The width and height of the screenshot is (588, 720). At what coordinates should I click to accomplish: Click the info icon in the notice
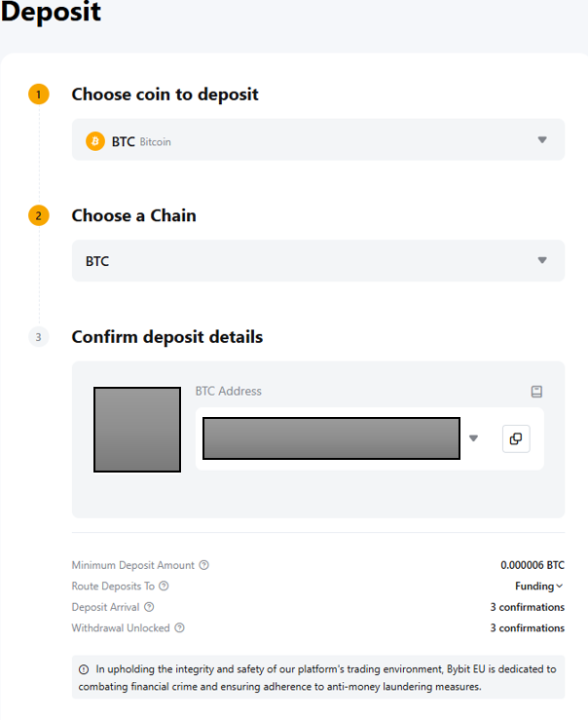coord(84,670)
